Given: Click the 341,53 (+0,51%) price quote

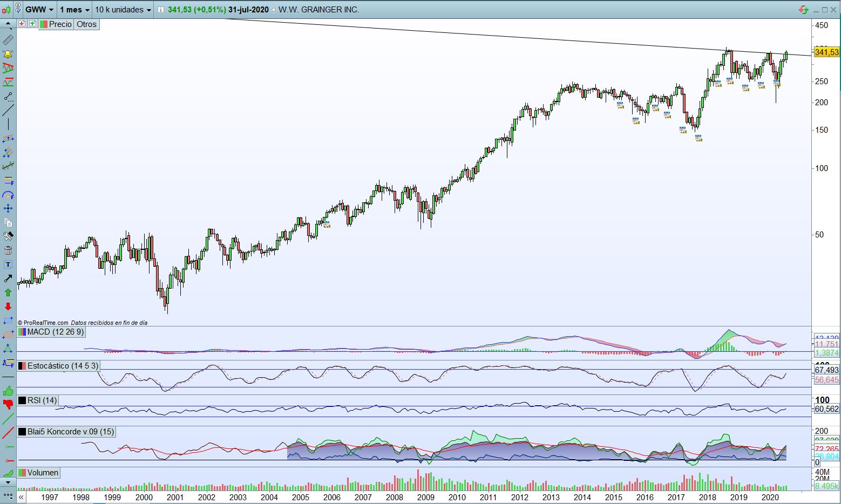Looking at the screenshot, I should pos(197,10).
